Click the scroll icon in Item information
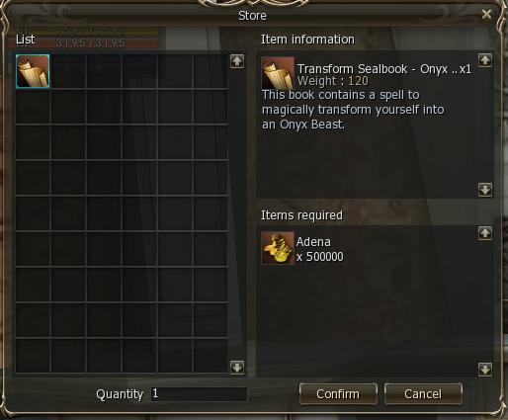This screenshot has width=508, height=420. pos(278,73)
